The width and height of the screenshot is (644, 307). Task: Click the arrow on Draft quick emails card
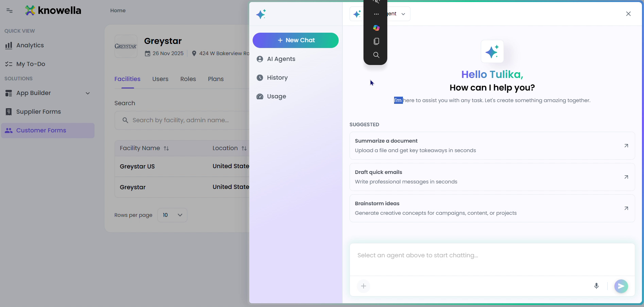pos(626,177)
